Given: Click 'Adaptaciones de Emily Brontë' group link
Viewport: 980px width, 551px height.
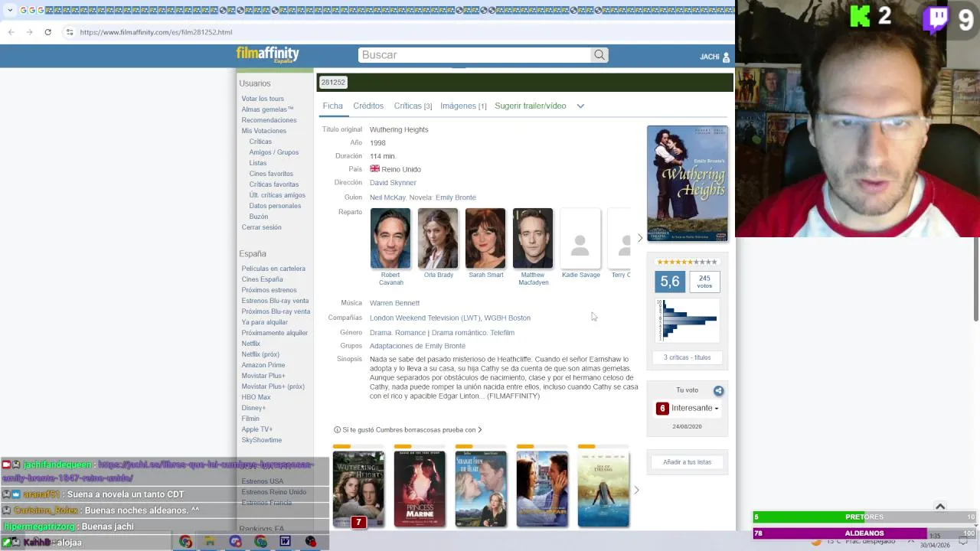Looking at the screenshot, I should click(417, 346).
